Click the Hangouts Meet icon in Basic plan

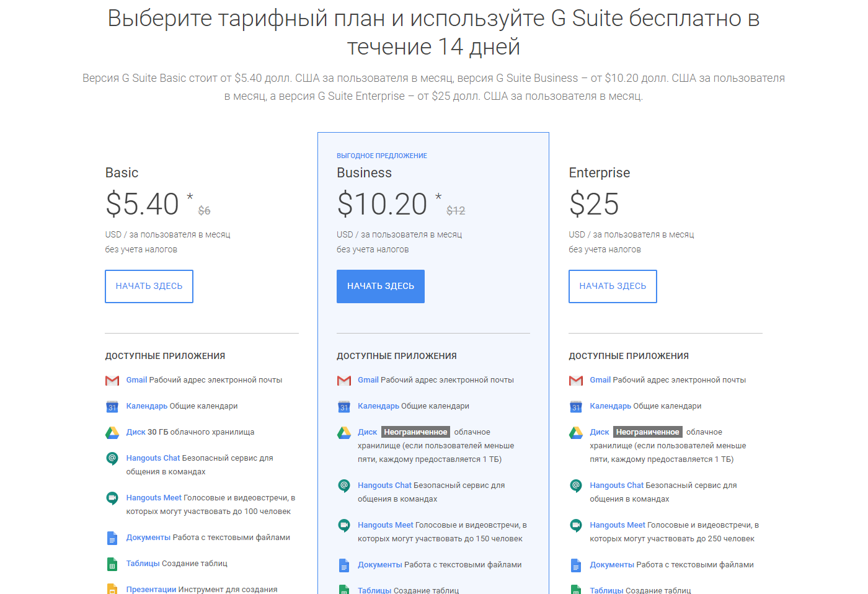coord(112,499)
